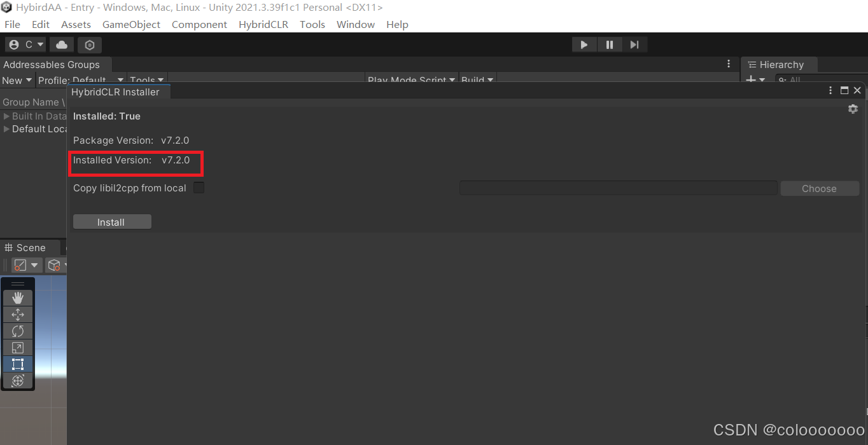Viewport: 868px width, 445px height.
Task: Step one frame forward
Action: pos(634,44)
